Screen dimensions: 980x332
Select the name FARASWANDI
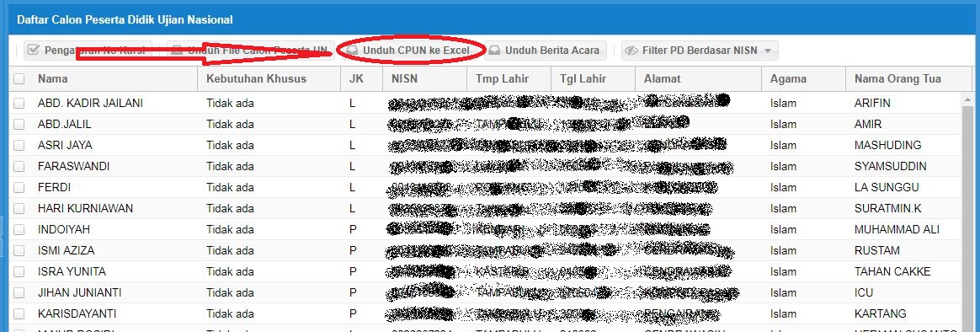point(74,166)
